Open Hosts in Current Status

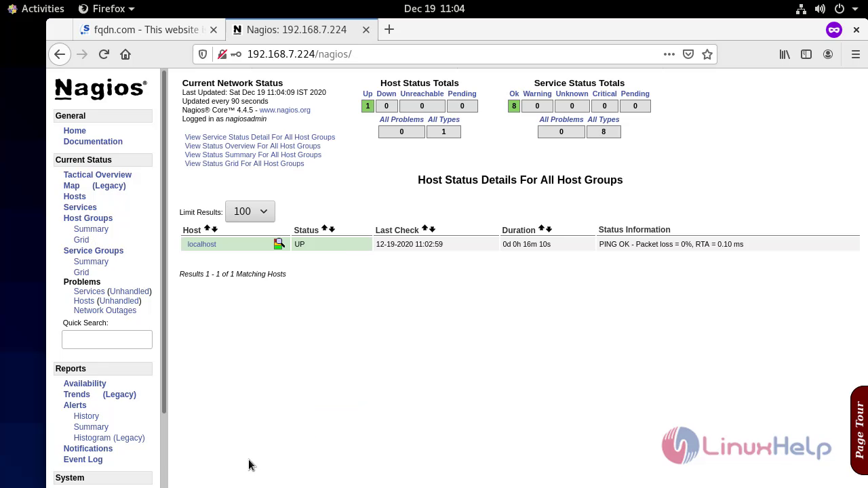point(75,197)
